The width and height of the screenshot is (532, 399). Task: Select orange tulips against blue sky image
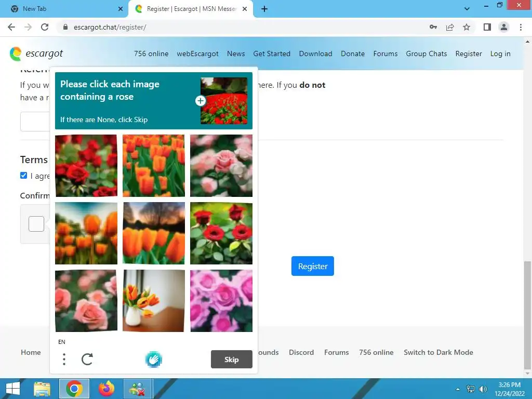coord(86,233)
